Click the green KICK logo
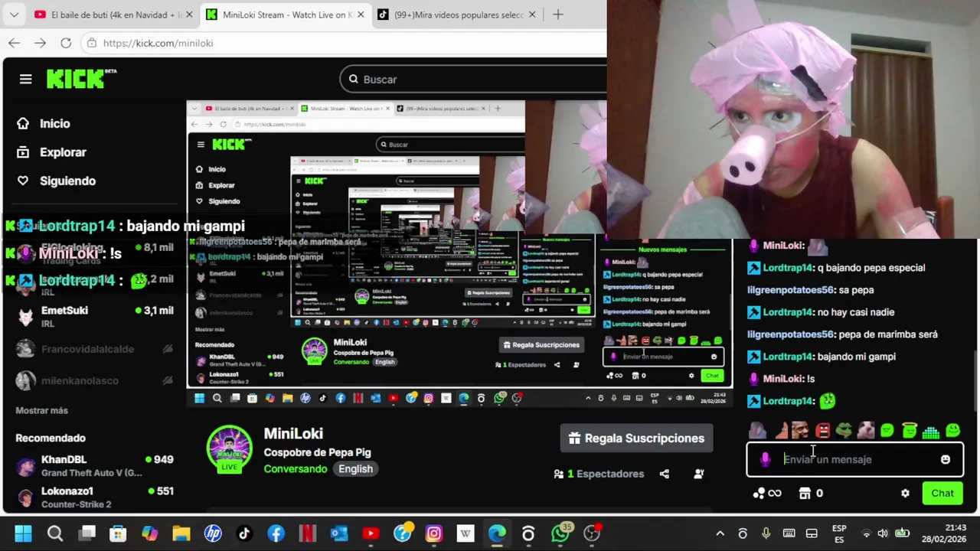 (81, 79)
